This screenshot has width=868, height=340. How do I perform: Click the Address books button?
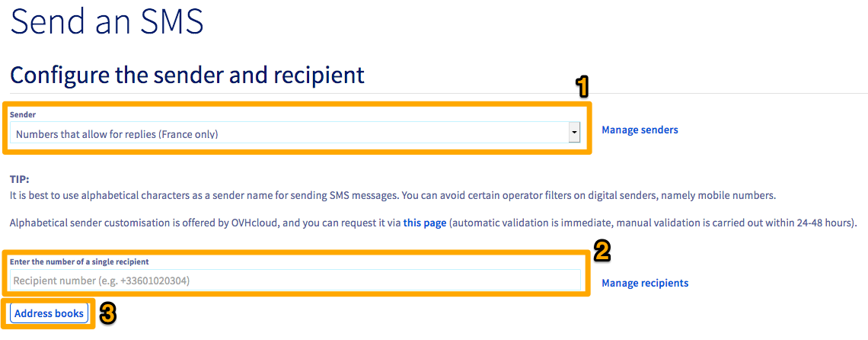click(x=49, y=314)
